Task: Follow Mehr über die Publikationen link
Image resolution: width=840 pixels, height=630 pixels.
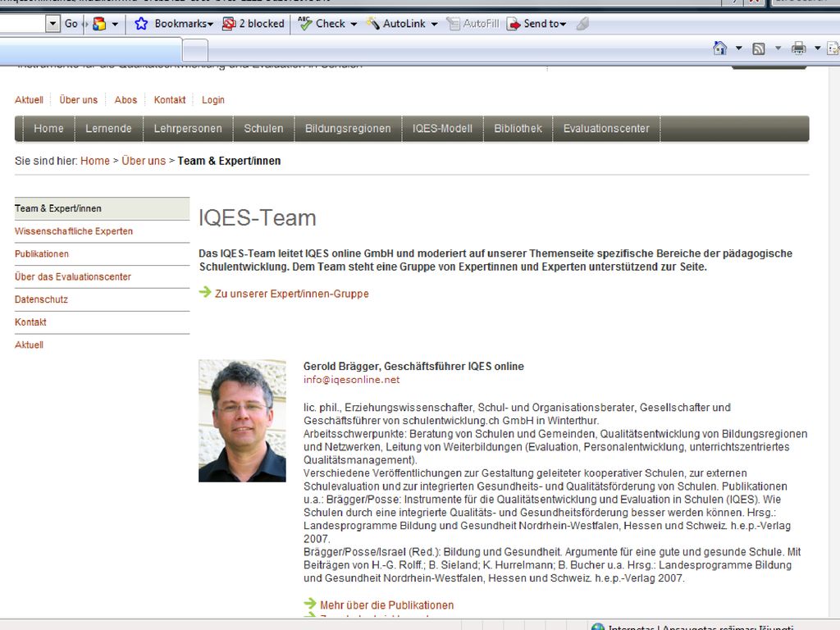Action: pyautogui.click(x=387, y=605)
